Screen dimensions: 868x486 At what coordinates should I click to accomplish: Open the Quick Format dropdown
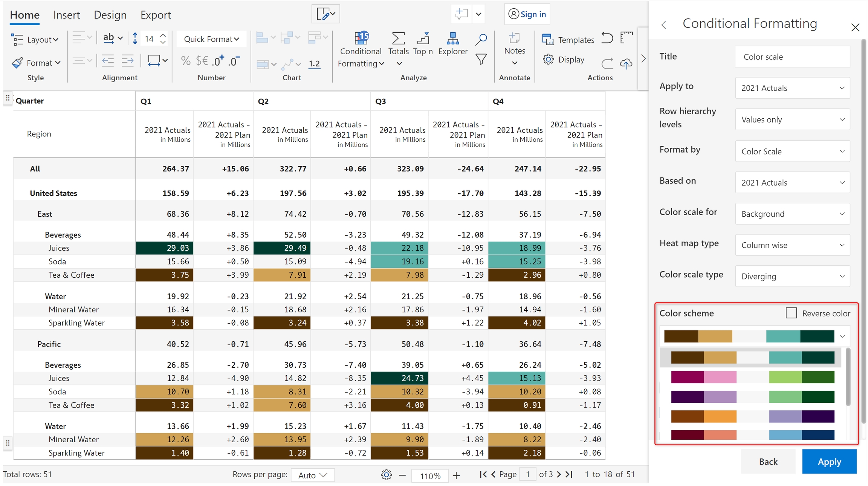(x=211, y=39)
